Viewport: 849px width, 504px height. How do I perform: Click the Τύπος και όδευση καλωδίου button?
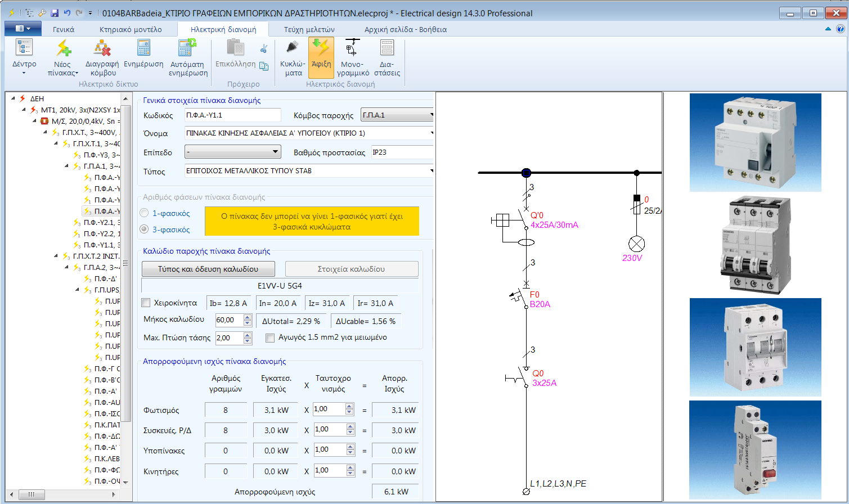208,269
